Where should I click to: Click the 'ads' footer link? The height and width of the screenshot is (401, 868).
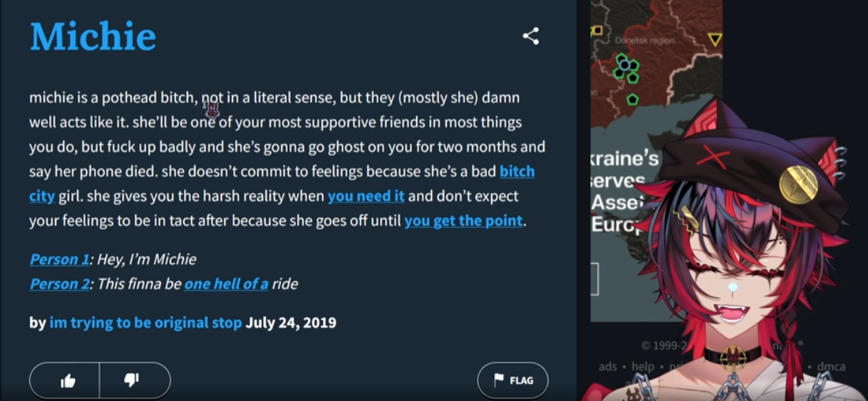point(607,366)
